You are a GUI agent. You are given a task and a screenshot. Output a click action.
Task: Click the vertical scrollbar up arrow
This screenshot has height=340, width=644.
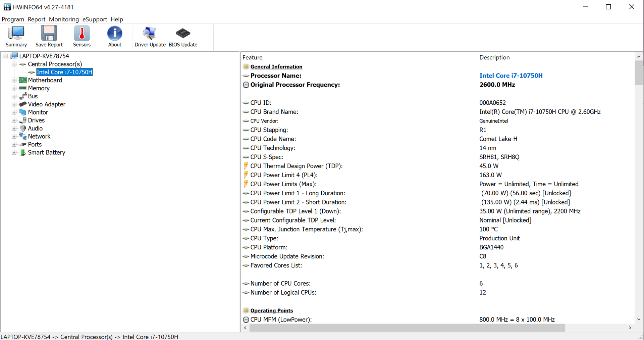click(639, 57)
